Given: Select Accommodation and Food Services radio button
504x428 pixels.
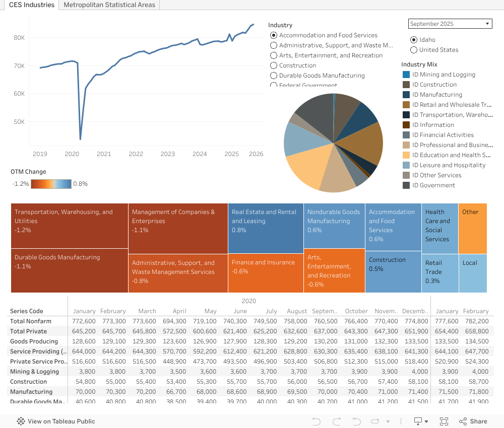Looking at the screenshot, I should pyautogui.click(x=274, y=35).
